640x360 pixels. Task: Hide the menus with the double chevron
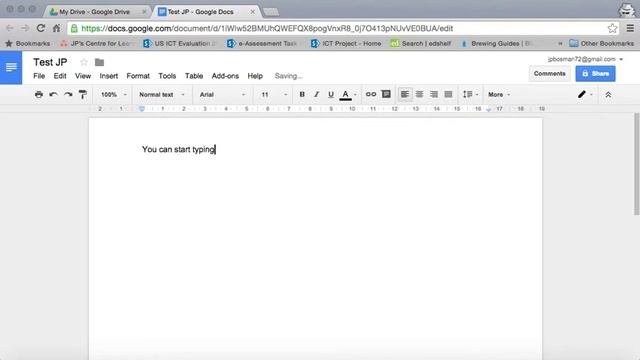pos(608,94)
